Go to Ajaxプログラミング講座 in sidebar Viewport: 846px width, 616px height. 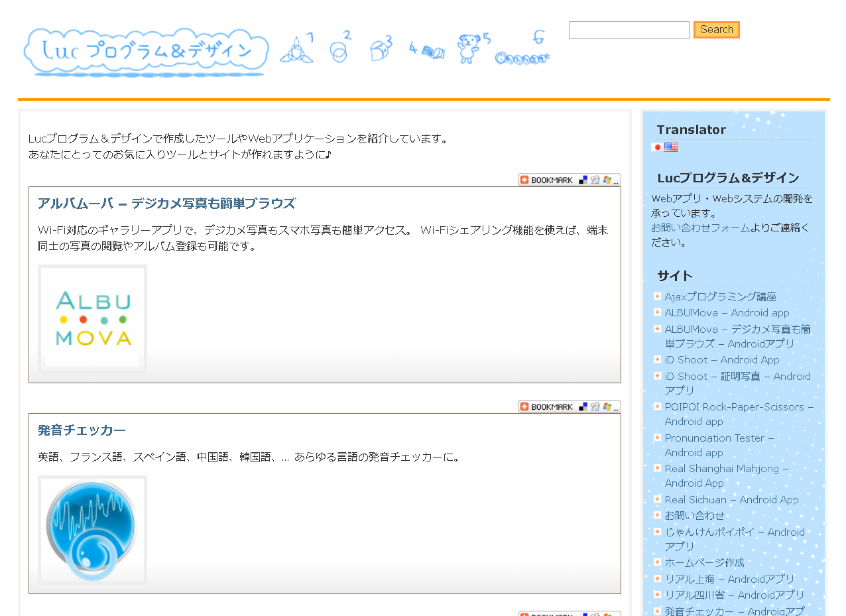(x=720, y=296)
